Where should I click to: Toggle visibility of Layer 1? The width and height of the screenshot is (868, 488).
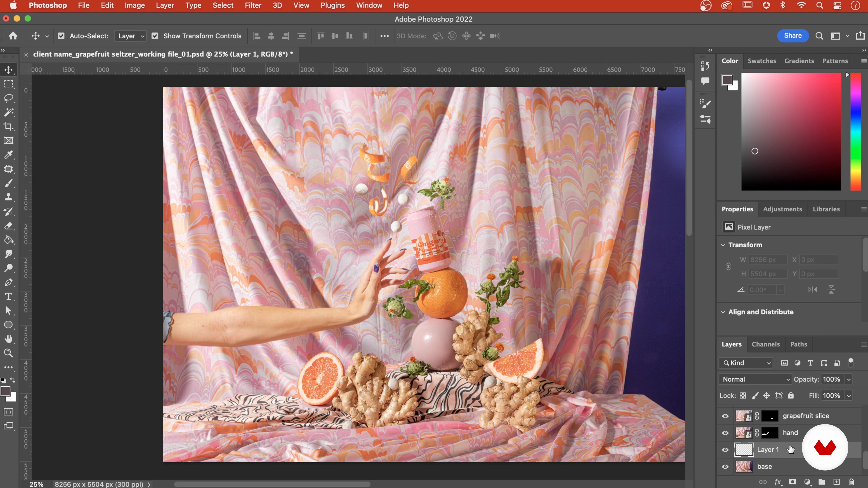click(x=725, y=450)
